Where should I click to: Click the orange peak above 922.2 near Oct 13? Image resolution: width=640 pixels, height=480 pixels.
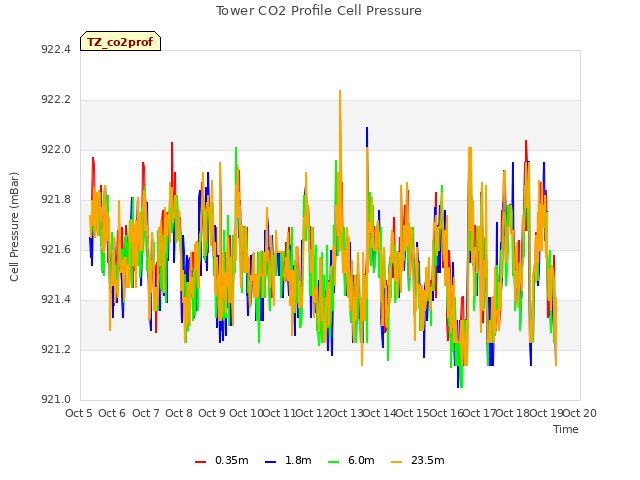(340, 93)
